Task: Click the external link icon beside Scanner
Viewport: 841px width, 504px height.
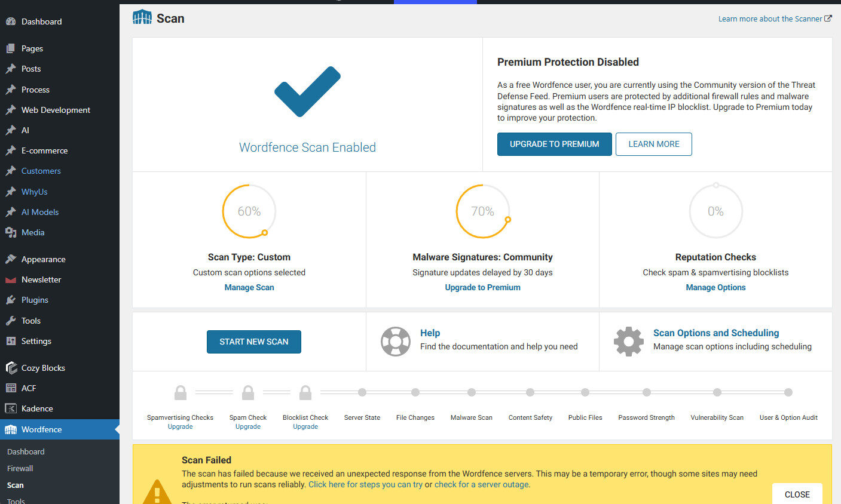Action: coord(828,19)
